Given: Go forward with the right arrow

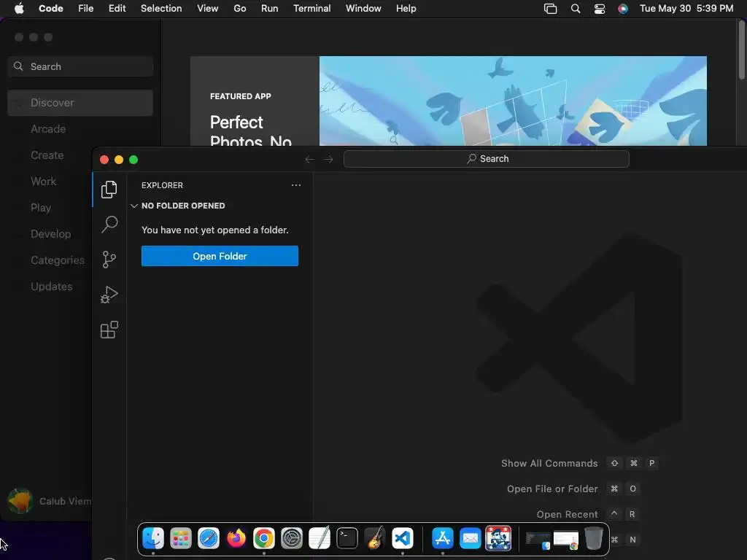Looking at the screenshot, I should [x=329, y=159].
